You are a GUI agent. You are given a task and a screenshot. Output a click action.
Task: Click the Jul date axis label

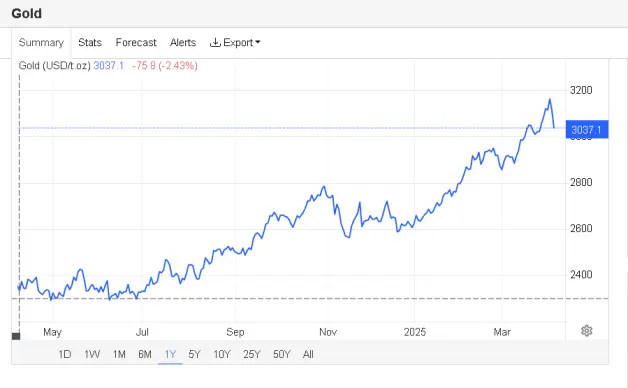pos(142,332)
